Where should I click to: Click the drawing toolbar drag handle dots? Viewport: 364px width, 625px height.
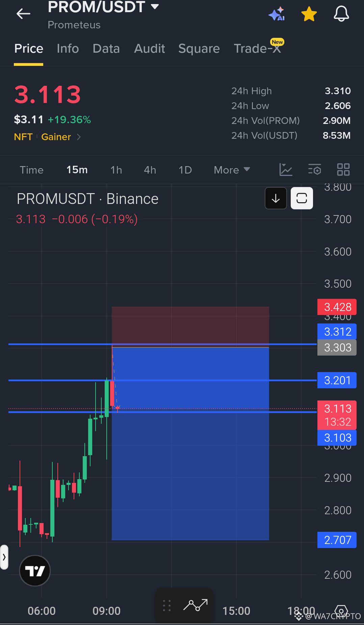coord(167,605)
